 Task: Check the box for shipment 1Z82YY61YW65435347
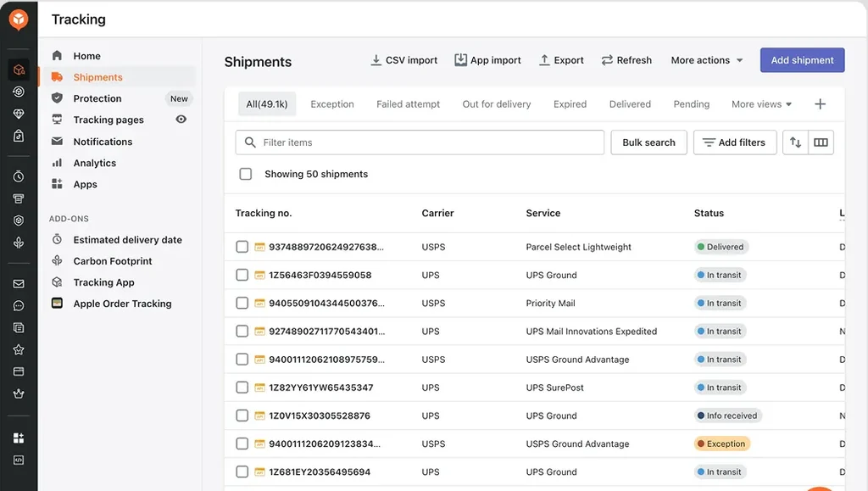tap(242, 388)
